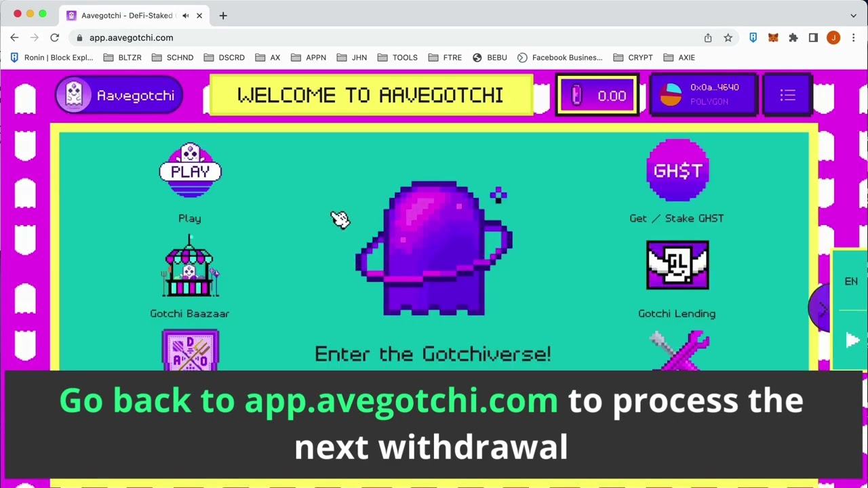This screenshot has width=868, height=488.
Task: Expand the purple side arrow tab
Action: (x=820, y=310)
